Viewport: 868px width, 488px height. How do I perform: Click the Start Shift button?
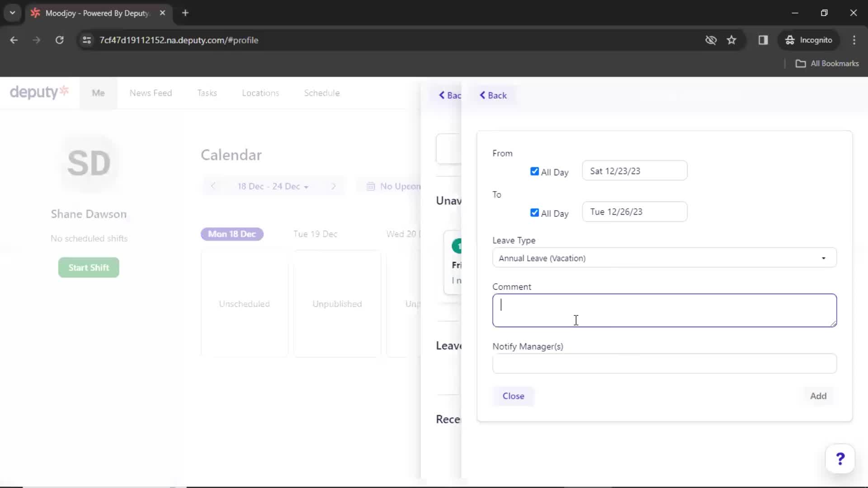tap(88, 267)
